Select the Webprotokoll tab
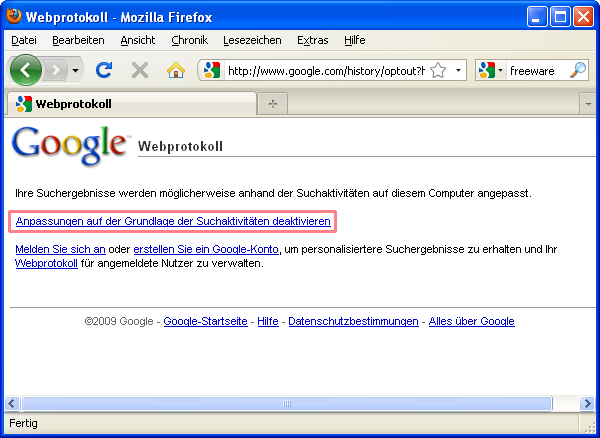600x438 pixels. 131,104
